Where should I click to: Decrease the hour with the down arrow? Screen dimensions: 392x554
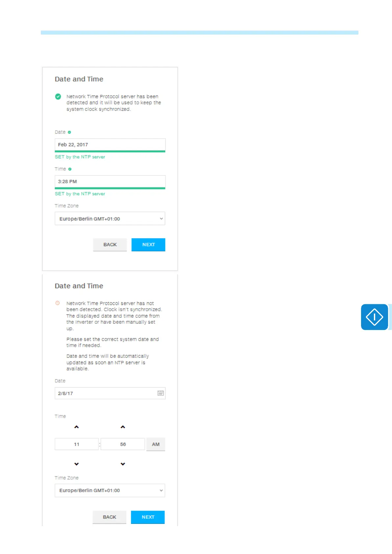point(77,464)
